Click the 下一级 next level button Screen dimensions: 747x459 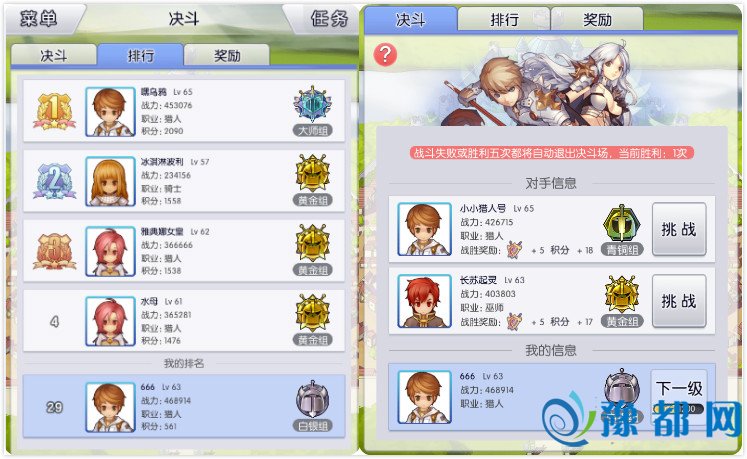point(678,389)
